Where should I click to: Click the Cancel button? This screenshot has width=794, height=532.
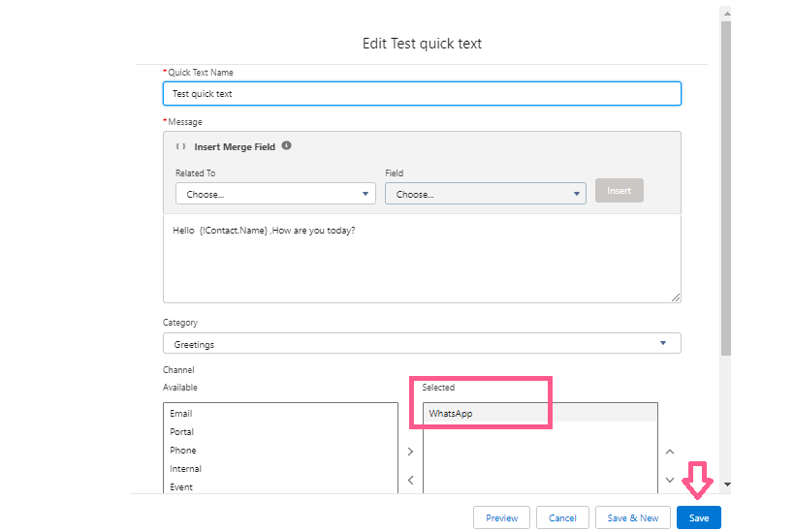(x=562, y=517)
